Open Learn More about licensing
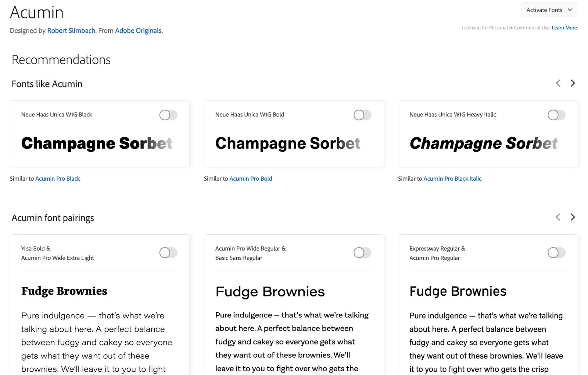 tap(564, 28)
